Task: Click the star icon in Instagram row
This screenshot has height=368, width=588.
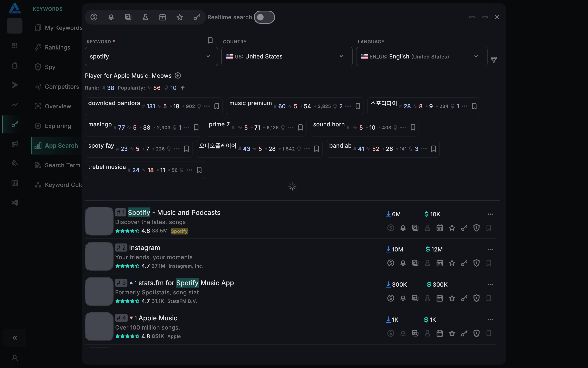Action: point(452,263)
